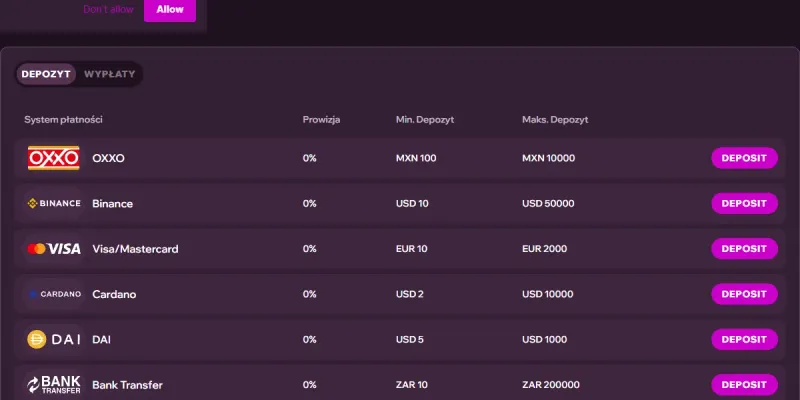Viewport: 800px width, 400px height.
Task: Click the System płatności column header
Action: click(63, 120)
